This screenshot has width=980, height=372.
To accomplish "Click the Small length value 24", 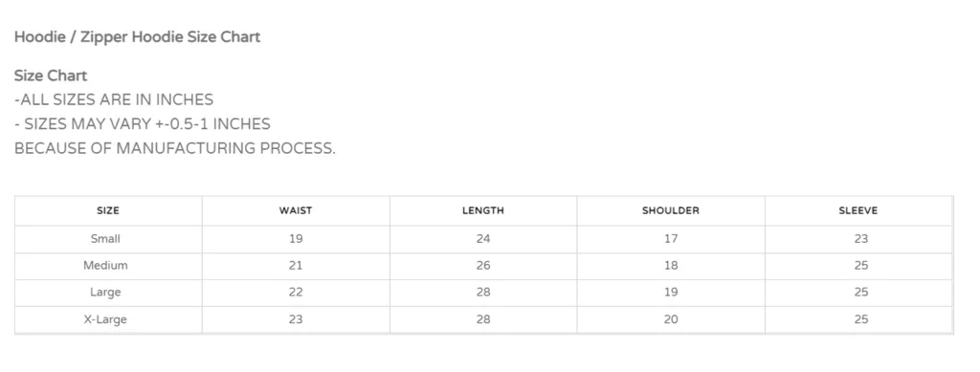I will point(483,238).
